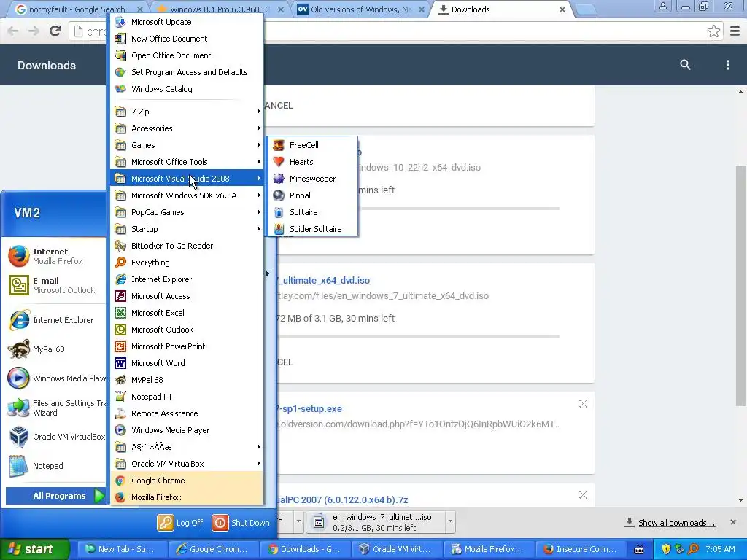Start Minesweeper game
Viewport: 747px width, 560px height.
pyautogui.click(x=312, y=179)
